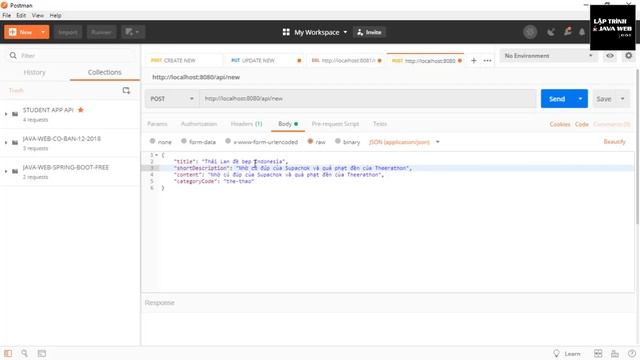
Task: Open the Find search icon in status bar
Action: click(24, 353)
